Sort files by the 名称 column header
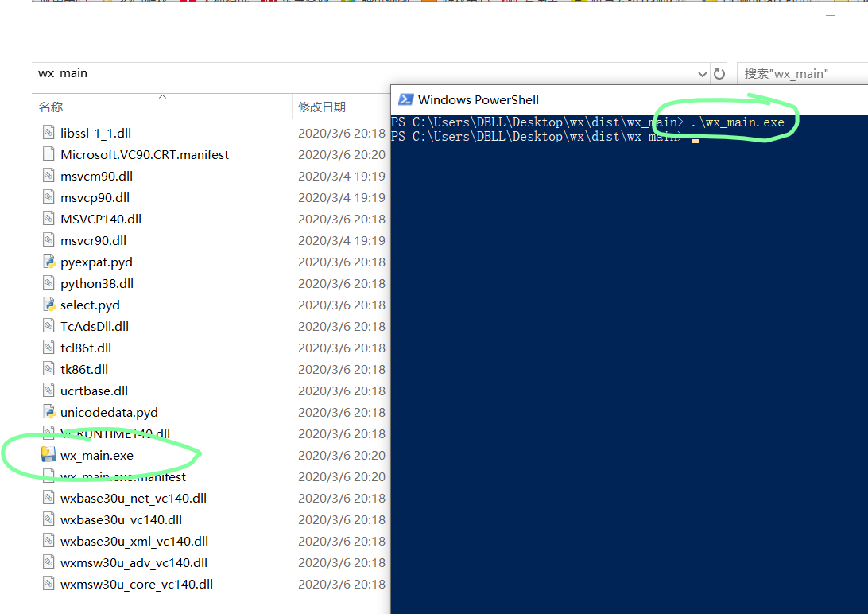Image resolution: width=868 pixels, height=614 pixels. coord(51,107)
